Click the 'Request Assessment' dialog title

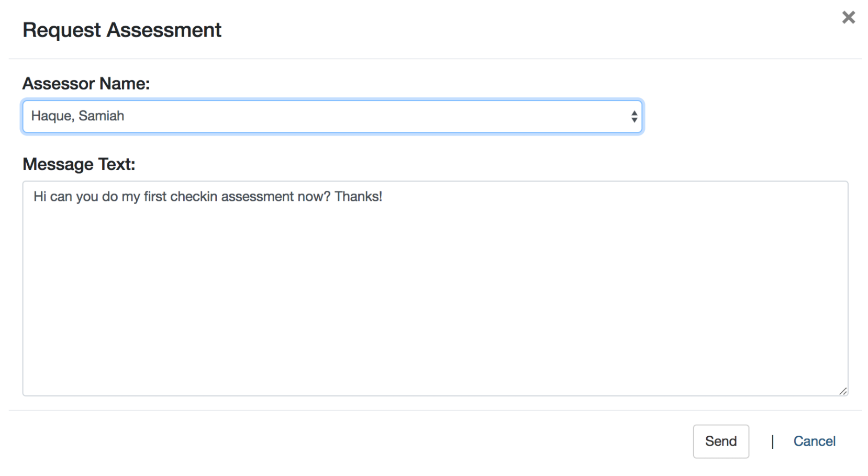pyautogui.click(x=122, y=30)
